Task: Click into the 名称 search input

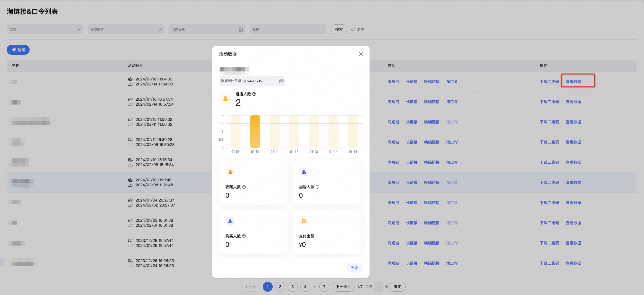Action: point(288,29)
